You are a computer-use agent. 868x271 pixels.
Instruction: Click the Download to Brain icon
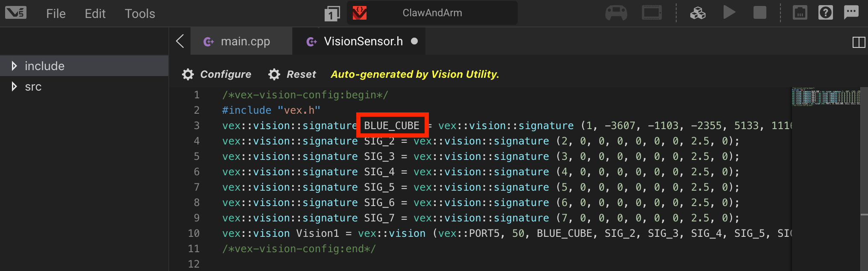698,13
